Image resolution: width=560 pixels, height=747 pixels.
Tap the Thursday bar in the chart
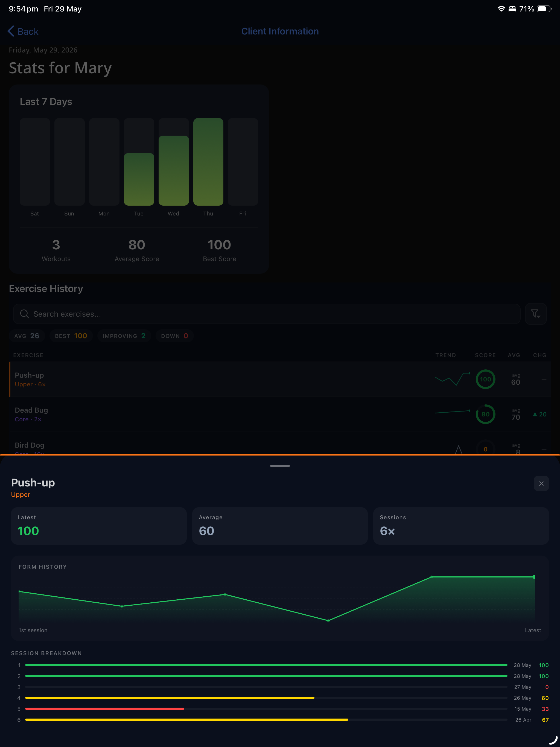pyautogui.click(x=208, y=162)
